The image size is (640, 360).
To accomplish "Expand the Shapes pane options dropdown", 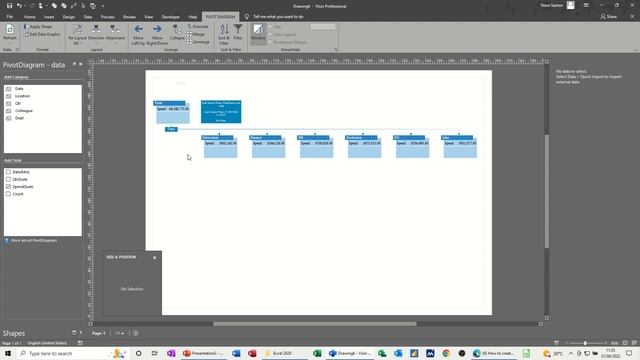I will 74,333.
